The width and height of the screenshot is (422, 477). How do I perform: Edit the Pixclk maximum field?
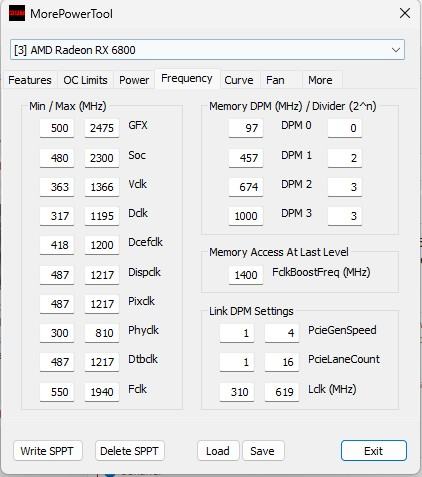coord(102,304)
